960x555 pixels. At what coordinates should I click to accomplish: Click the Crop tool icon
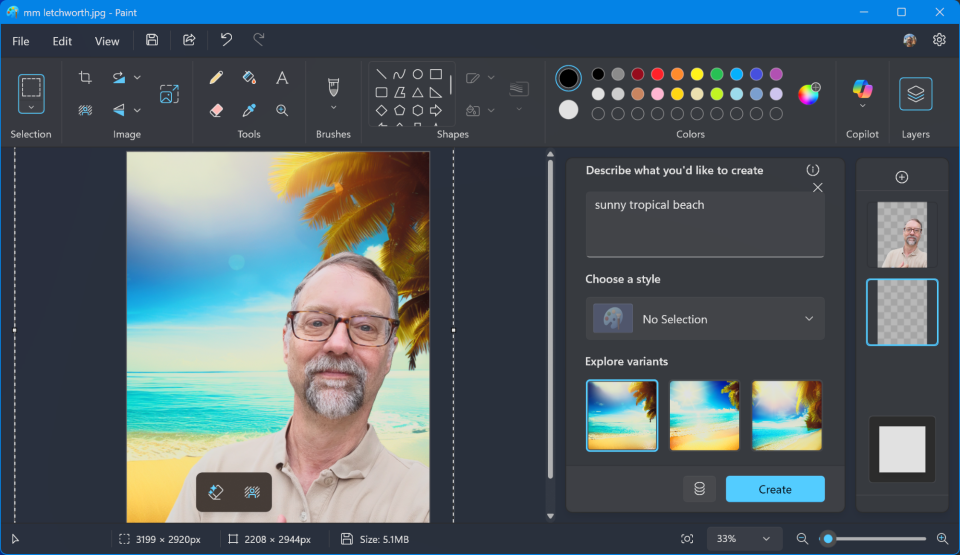85,77
